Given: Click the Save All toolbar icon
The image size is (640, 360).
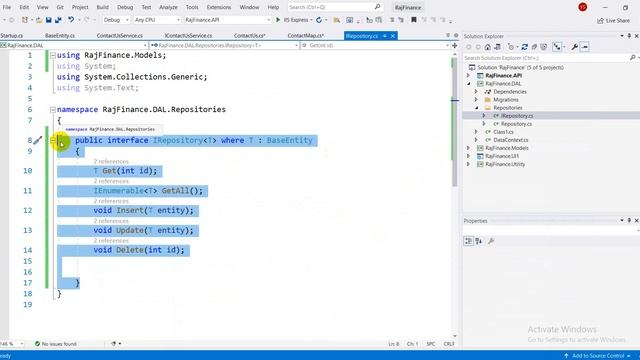Looking at the screenshot, I should pos(58,20).
